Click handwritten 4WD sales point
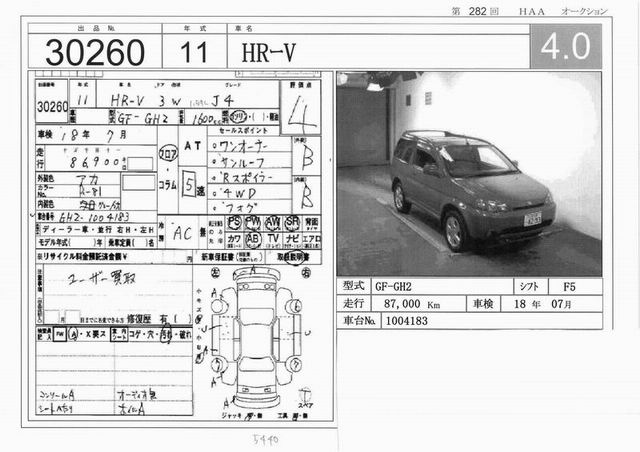The width and height of the screenshot is (640, 452). [x=240, y=193]
